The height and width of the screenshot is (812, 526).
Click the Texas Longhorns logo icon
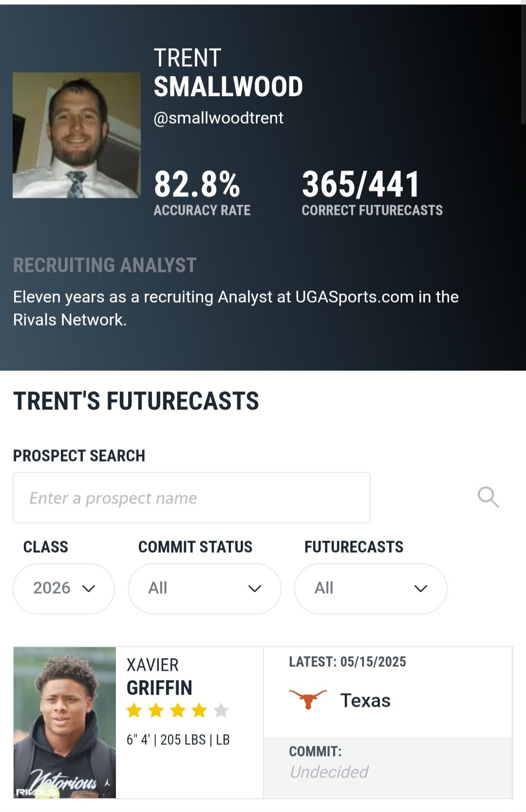(x=308, y=699)
